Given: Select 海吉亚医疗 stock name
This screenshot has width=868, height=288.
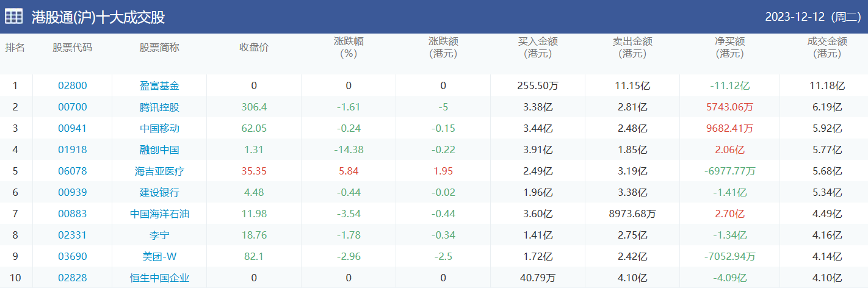Looking at the screenshot, I should pos(159,171).
